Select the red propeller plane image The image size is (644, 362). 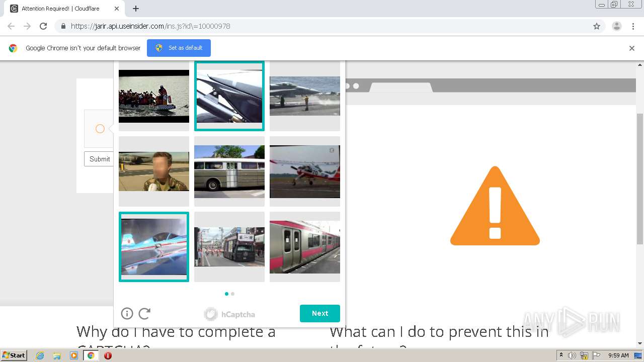tap(305, 171)
